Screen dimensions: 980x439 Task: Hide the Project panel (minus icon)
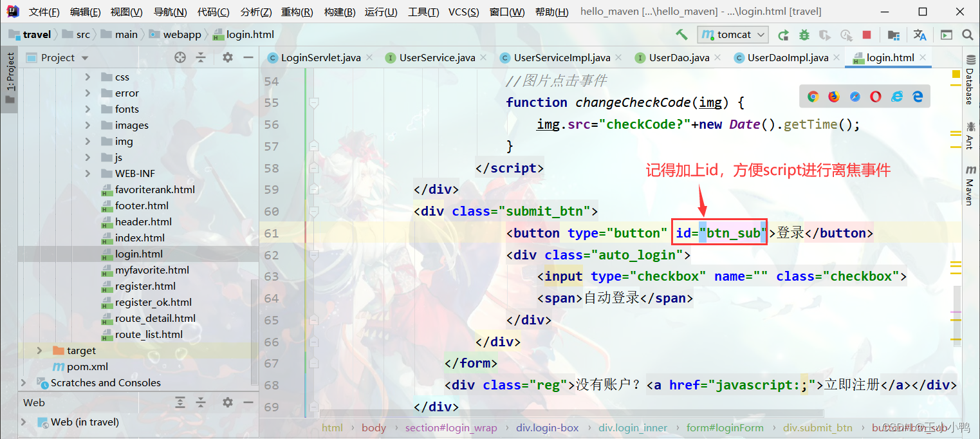coord(248,57)
